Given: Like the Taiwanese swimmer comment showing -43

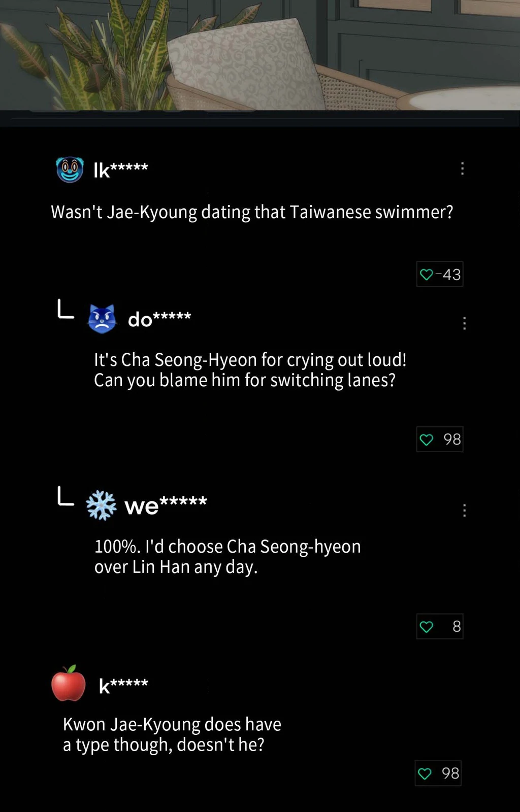Looking at the screenshot, I should [439, 274].
